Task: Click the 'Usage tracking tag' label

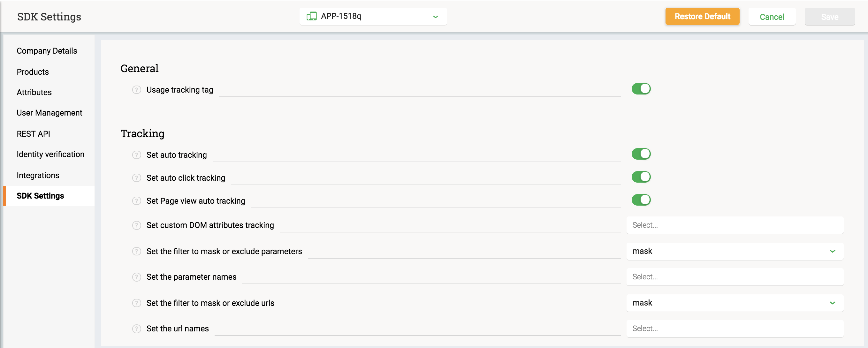Action: coord(179,90)
